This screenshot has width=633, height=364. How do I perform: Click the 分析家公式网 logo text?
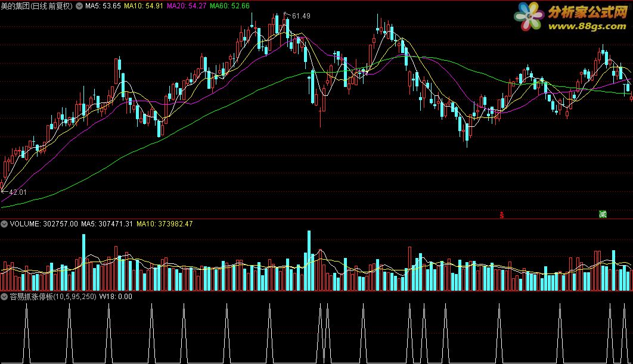(588, 12)
